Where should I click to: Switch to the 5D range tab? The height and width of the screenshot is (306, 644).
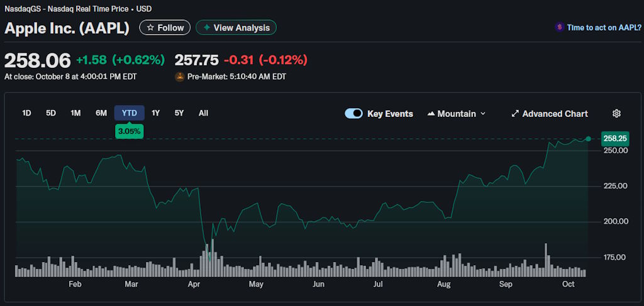pyautogui.click(x=51, y=113)
